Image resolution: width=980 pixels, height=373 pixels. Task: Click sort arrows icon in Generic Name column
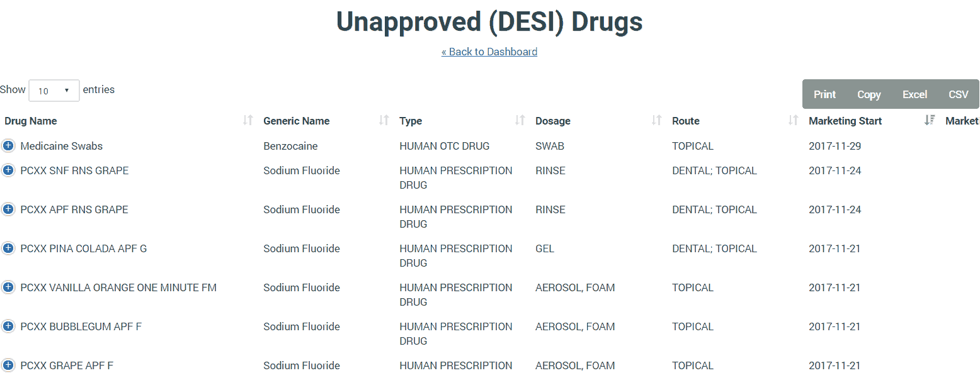click(x=384, y=121)
